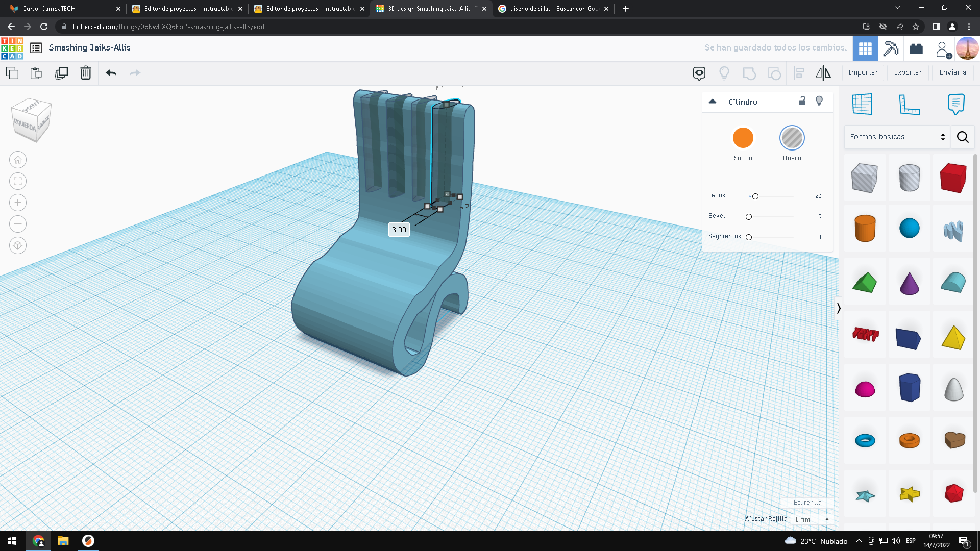Image resolution: width=980 pixels, height=551 pixels.
Task: Click the Delete trash icon
Action: 86,73
